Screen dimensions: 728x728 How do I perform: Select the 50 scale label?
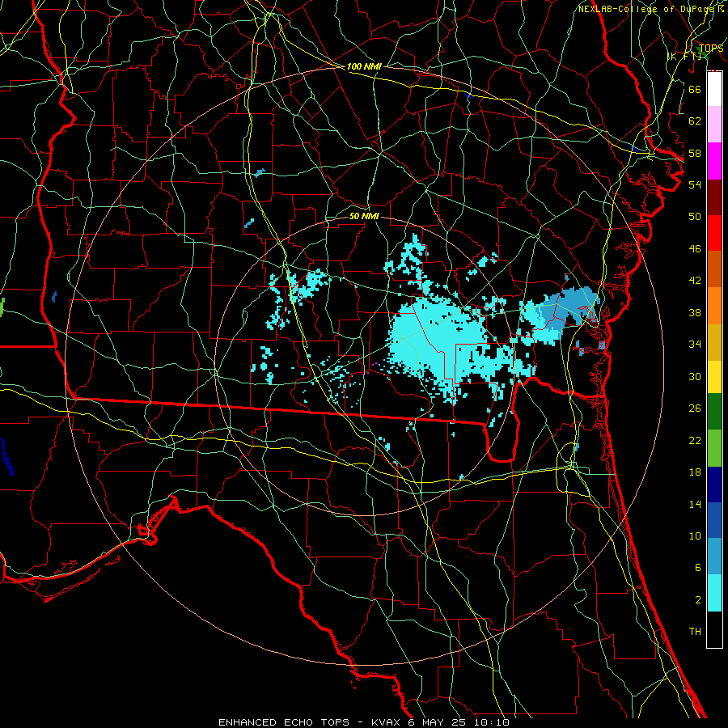[695, 217]
